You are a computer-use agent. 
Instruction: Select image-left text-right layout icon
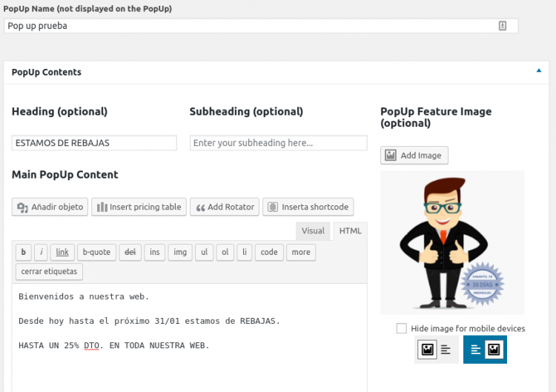[x=435, y=350]
